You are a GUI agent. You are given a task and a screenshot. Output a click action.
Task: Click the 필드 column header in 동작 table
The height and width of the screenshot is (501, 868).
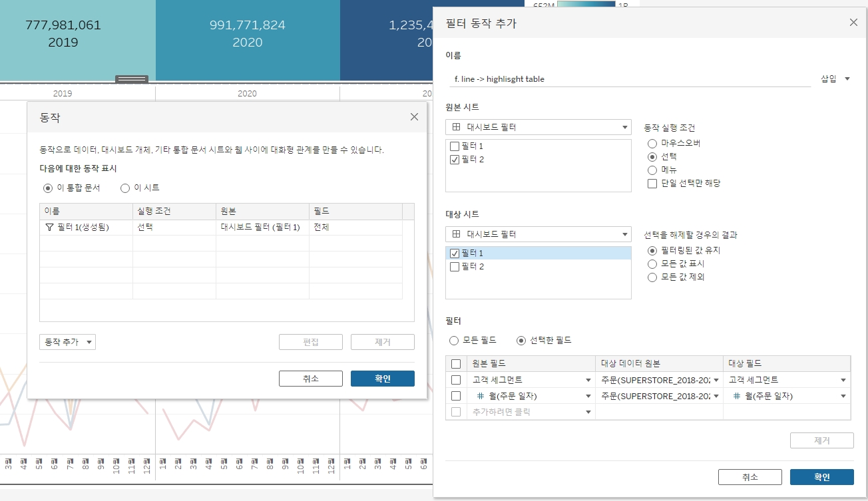(355, 211)
